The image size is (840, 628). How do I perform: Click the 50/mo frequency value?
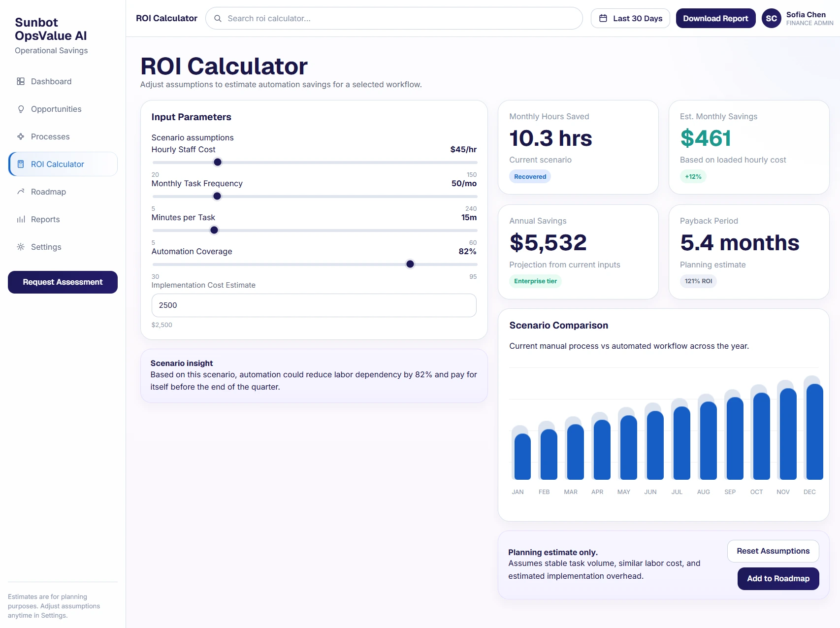tap(464, 183)
